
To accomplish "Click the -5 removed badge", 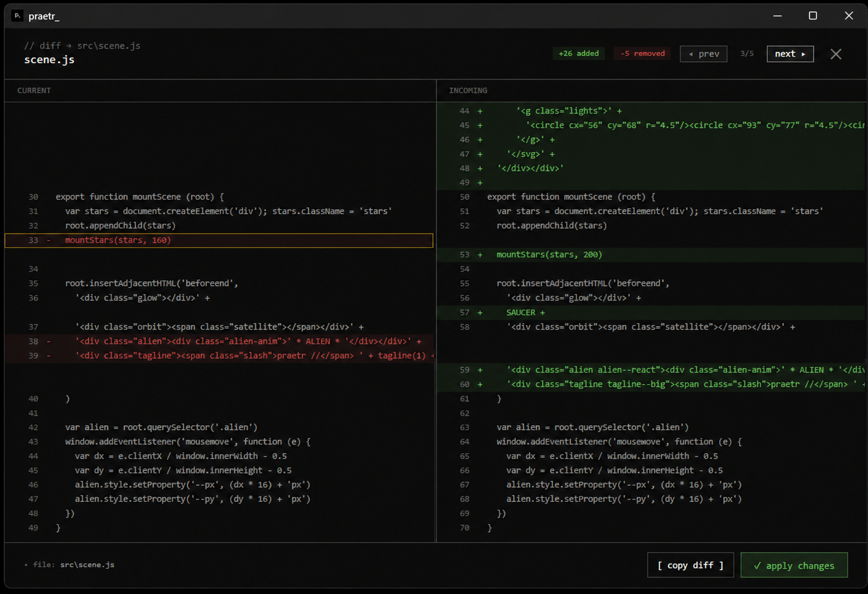I will pos(642,53).
